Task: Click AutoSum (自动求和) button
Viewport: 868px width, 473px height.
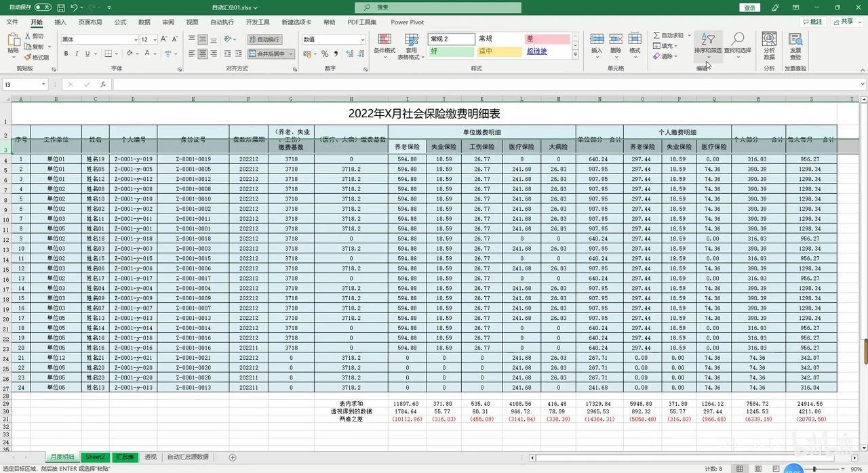Action: click(668, 35)
